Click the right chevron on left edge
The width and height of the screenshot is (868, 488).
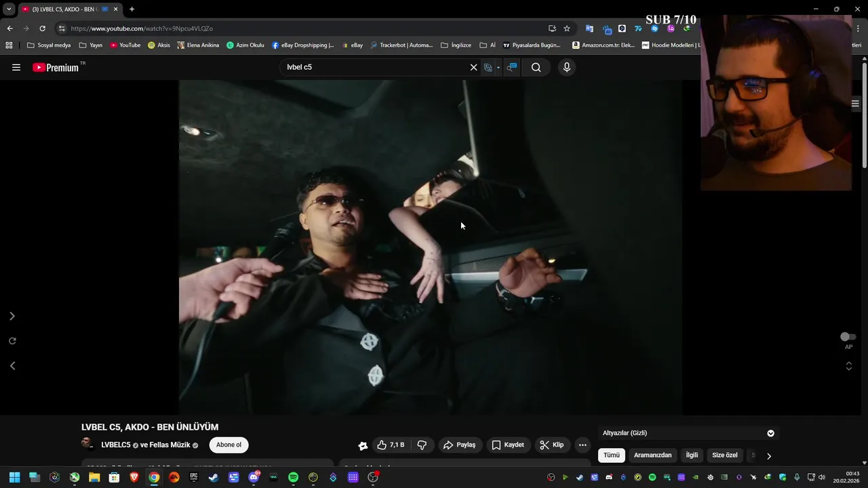point(12,317)
